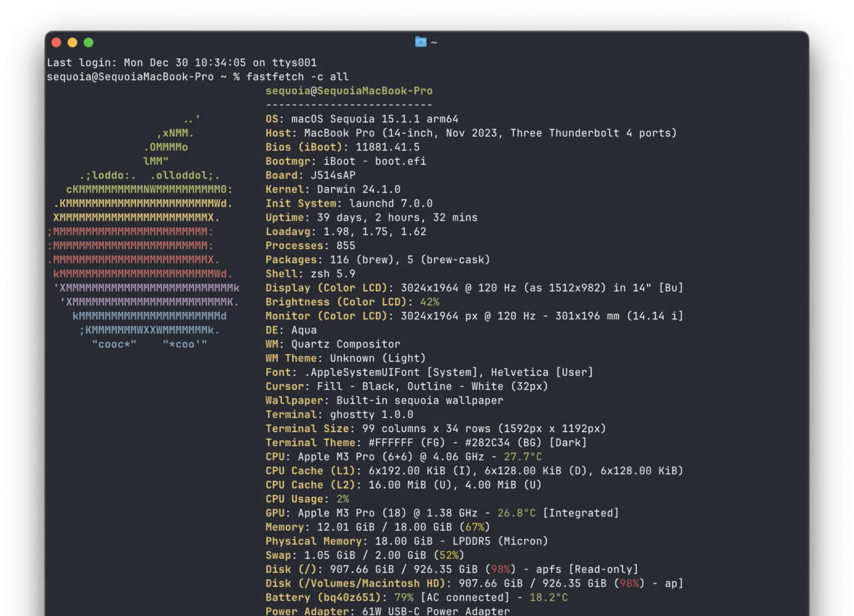Screen dimensions: 854x616
Task: Click 'Loadavg: 1.98, 1.75, 1.62' line
Action: 346,231
